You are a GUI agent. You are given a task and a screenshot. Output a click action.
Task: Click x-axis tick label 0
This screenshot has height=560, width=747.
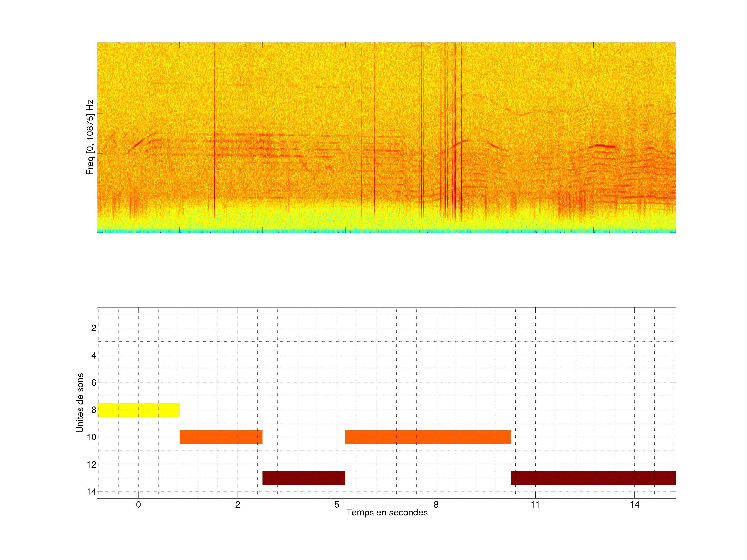pos(139,505)
